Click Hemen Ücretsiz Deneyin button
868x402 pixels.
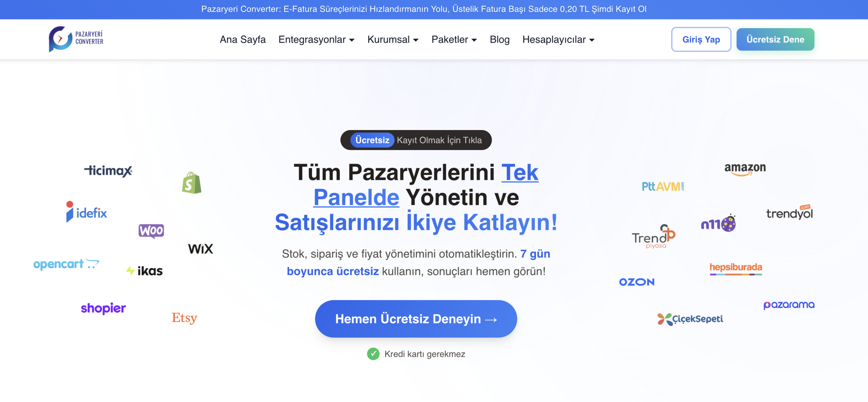click(416, 319)
